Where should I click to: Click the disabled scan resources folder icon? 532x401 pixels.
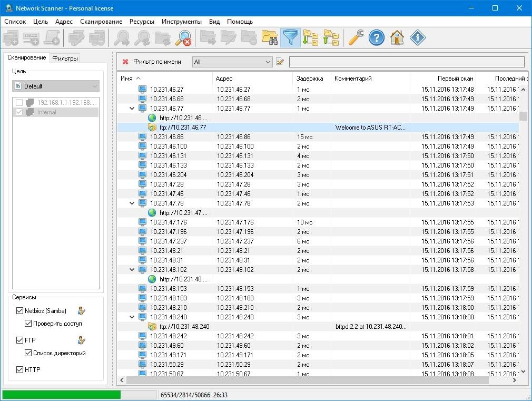tap(163, 38)
